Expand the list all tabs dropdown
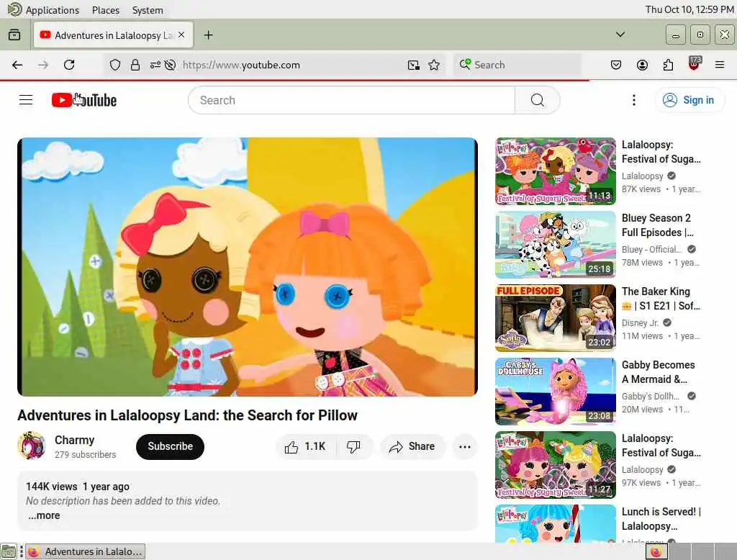 tap(620, 35)
